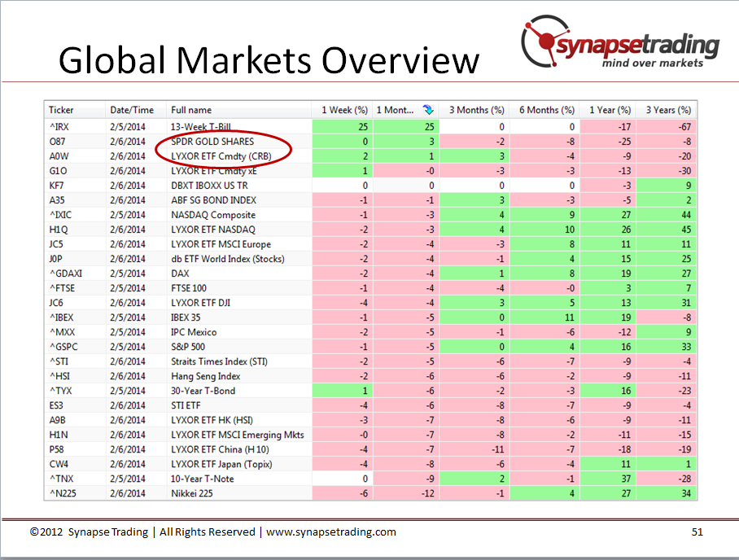Click the 'SPDR GOLD SHARES' full name
Screen dimensions: 739x560
pos(212,142)
